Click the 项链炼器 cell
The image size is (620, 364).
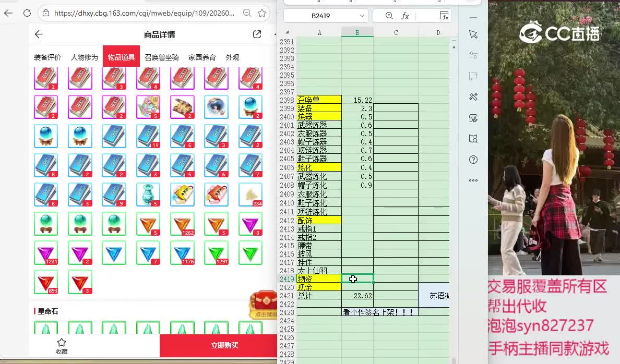pyautogui.click(x=319, y=150)
